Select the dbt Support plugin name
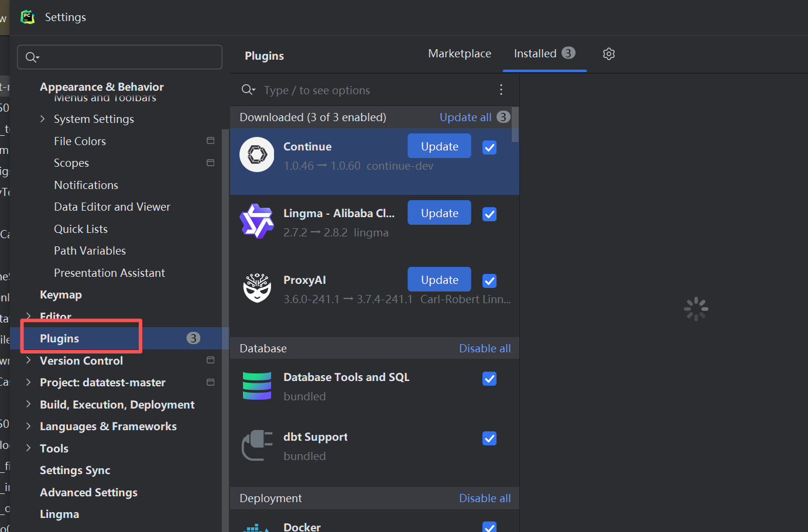 pos(316,437)
